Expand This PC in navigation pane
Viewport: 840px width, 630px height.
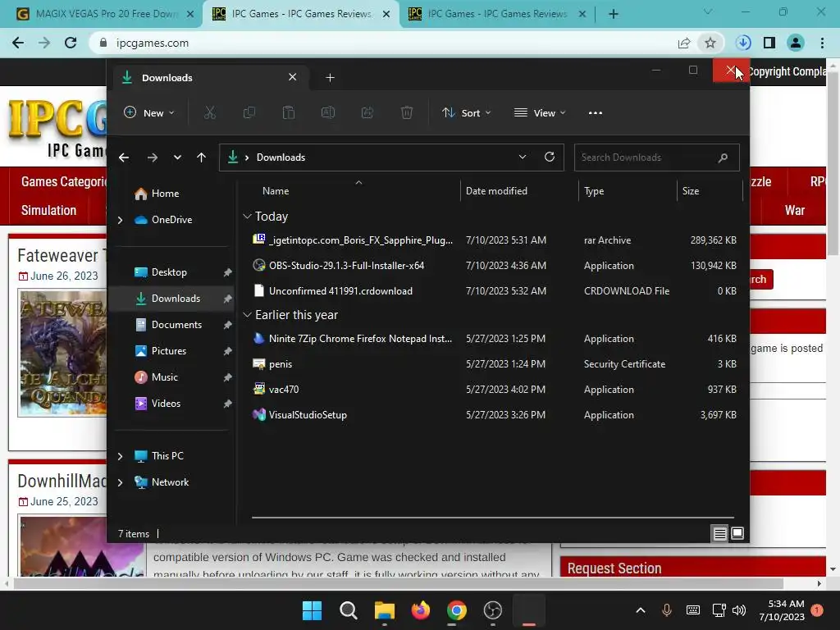tap(121, 456)
